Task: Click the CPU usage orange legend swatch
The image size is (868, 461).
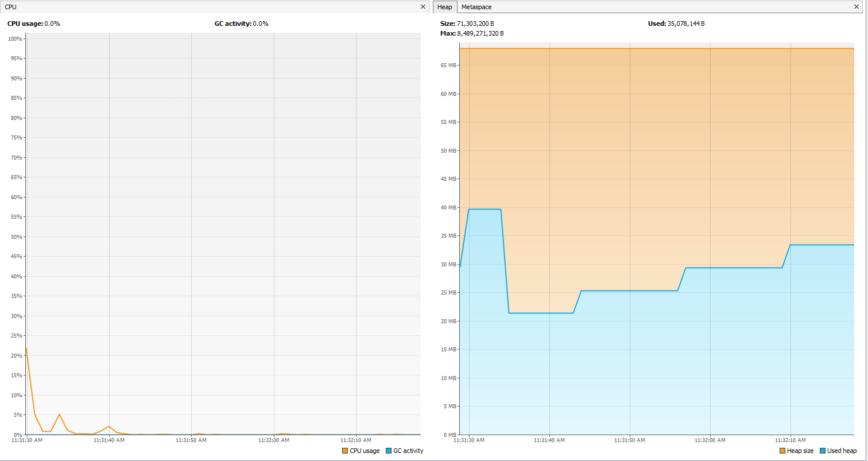Action: coord(345,451)
